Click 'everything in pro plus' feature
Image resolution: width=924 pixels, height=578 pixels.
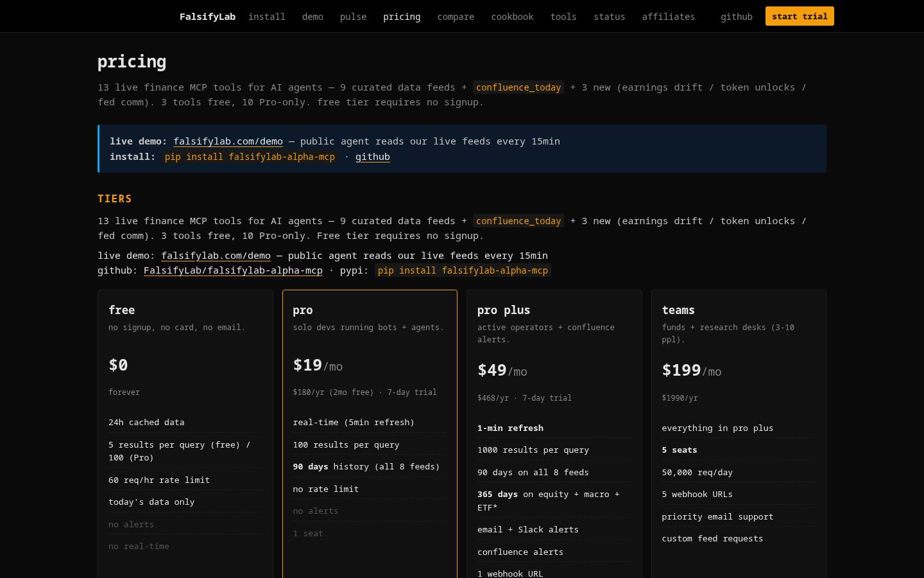coord(717,428)
